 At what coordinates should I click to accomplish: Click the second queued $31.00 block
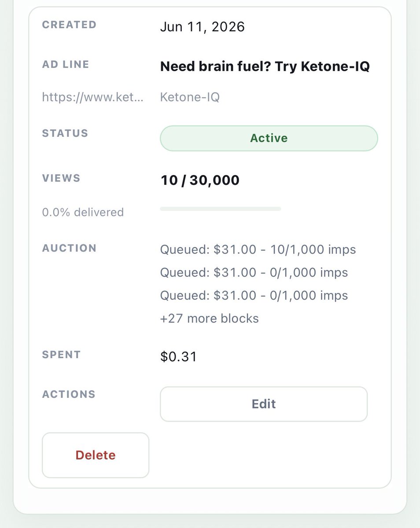pyautogui.click(x=254, y=272)
